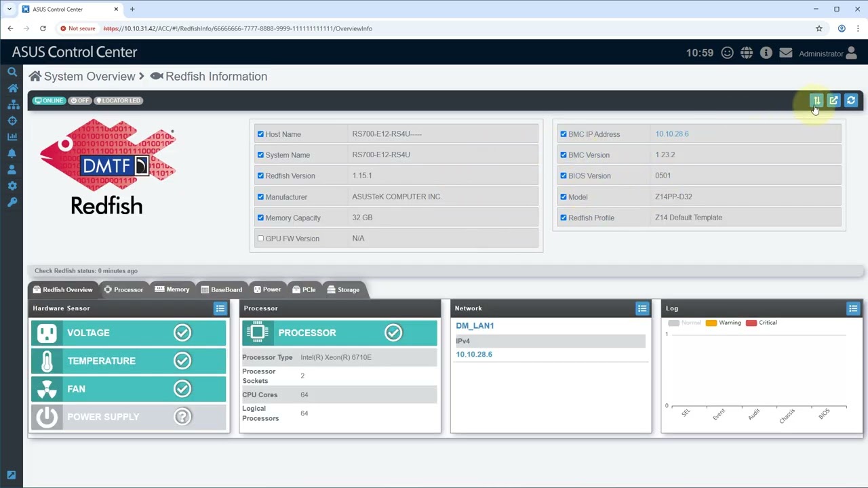The width and height of the screenshot is (868, 488).
Task: Open settings gear in sidebar
Action: click(x=12, y=186)
